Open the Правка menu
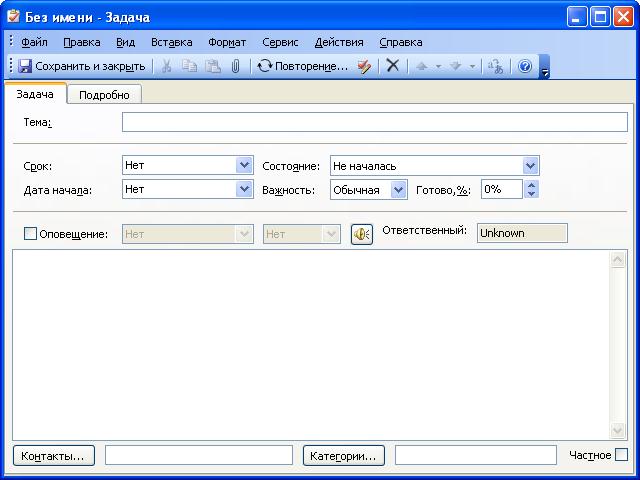 [x=82, y=42]
